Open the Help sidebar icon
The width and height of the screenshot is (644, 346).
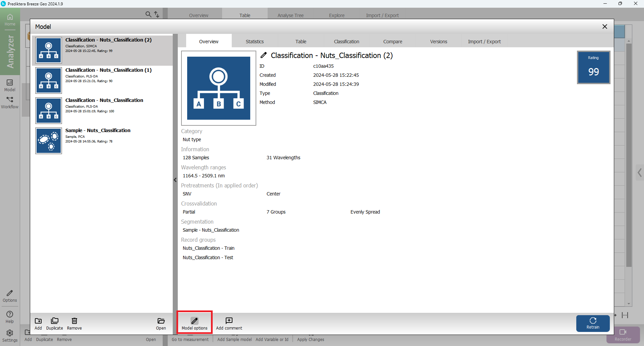click(10, 316)
